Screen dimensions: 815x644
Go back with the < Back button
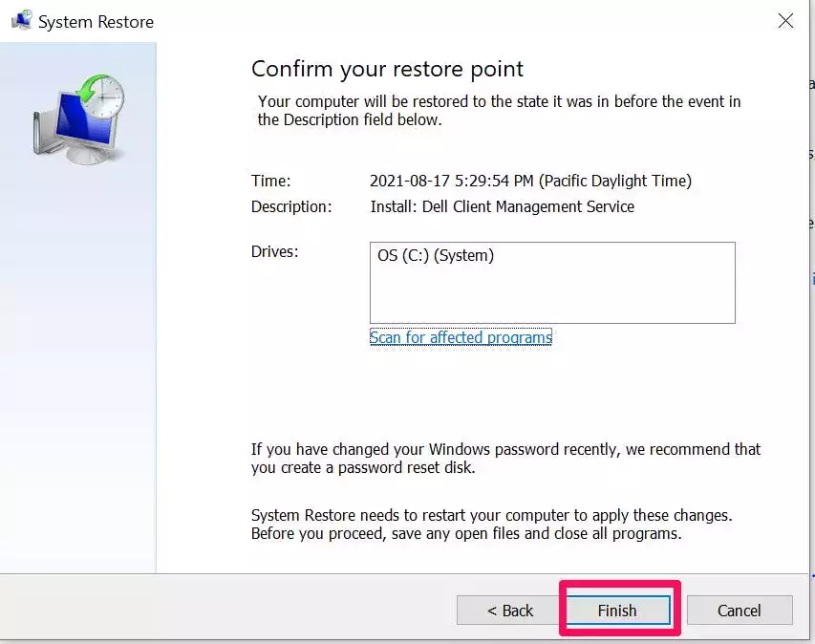(x=510, y=611)
